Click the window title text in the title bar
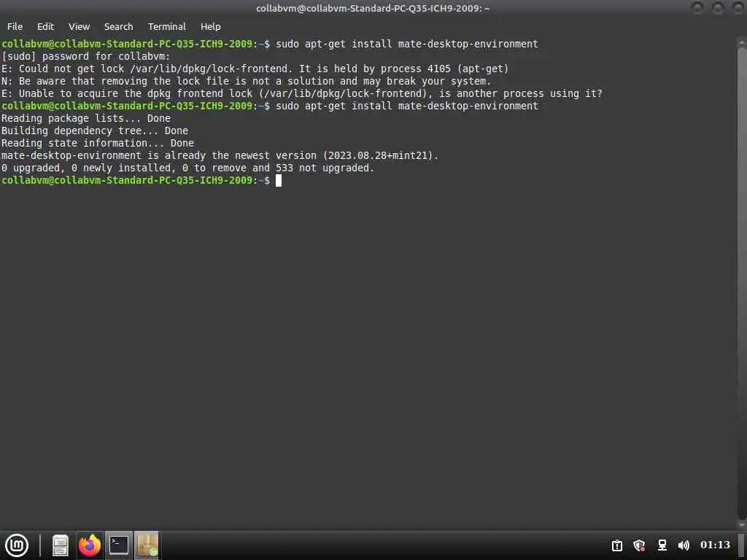Image resolution: width=747 pixels, height=560 pixels. pos(373,8)
